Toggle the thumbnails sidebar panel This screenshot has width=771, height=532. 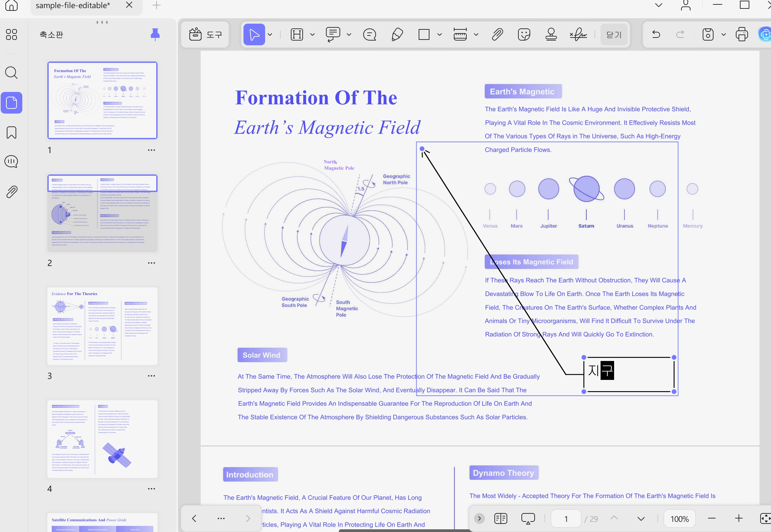pyautogui.click(x=11, y=103)
